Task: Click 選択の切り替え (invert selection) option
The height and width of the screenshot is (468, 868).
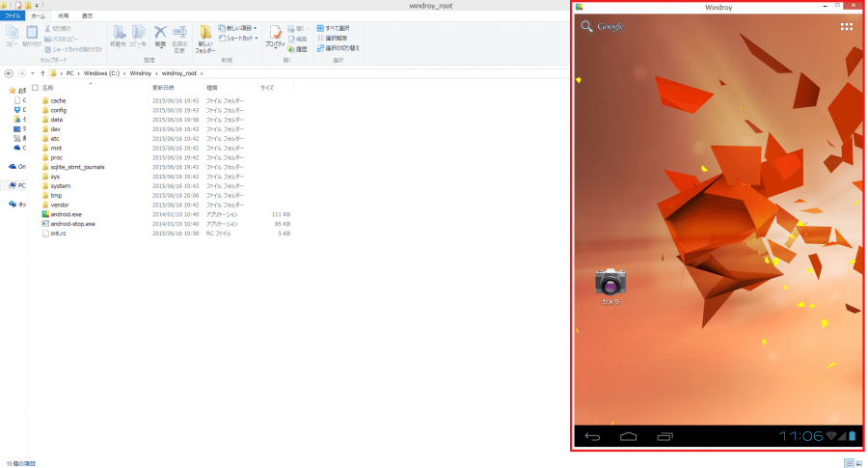Action: pos(338,47)
